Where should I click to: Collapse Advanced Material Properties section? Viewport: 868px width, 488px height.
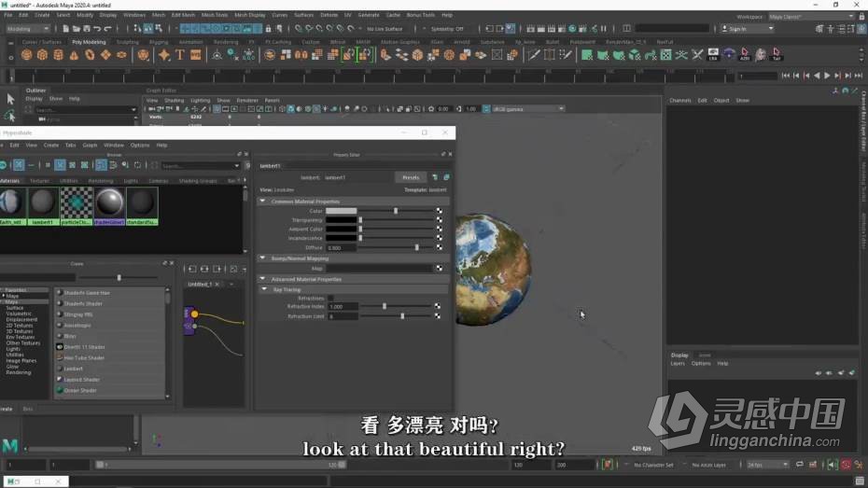[x=262, y=279]
